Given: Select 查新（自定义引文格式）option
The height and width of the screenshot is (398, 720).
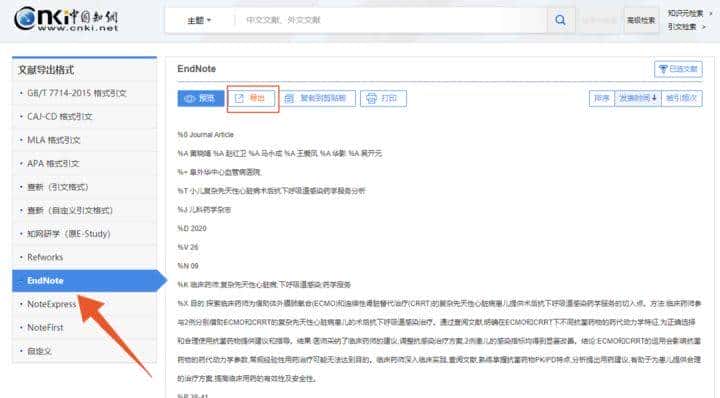Looking at the screenshot, I should 84,210.
